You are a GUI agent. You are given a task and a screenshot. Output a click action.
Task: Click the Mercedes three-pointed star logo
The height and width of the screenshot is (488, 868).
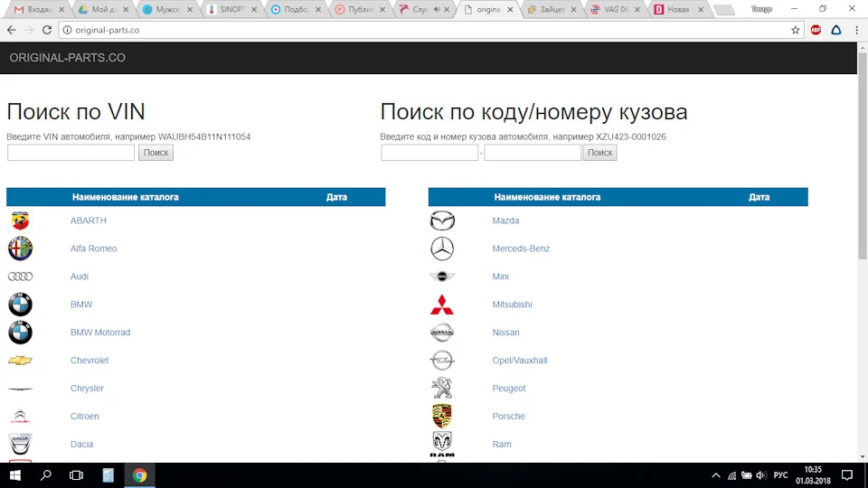click(x=442, y=249)
